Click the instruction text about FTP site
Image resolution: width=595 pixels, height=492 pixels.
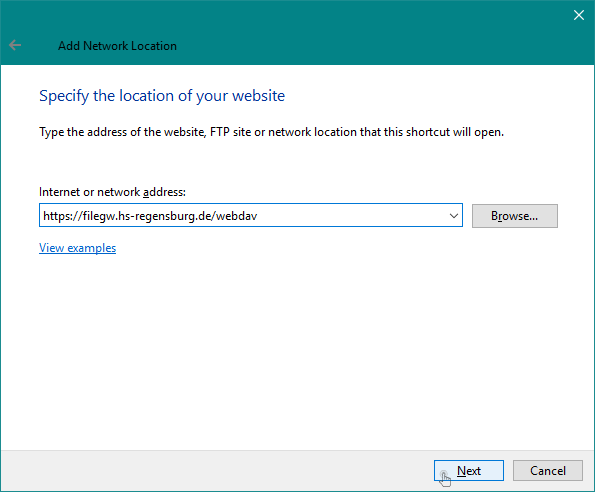click(271, 132)
